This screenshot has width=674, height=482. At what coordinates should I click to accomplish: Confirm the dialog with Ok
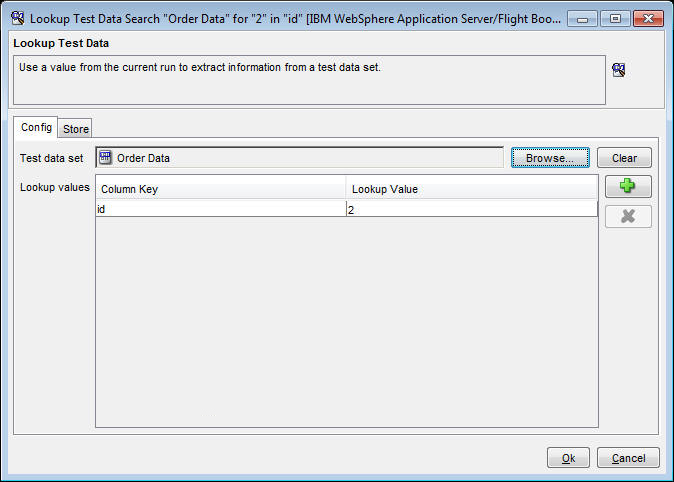click(568, 458)
